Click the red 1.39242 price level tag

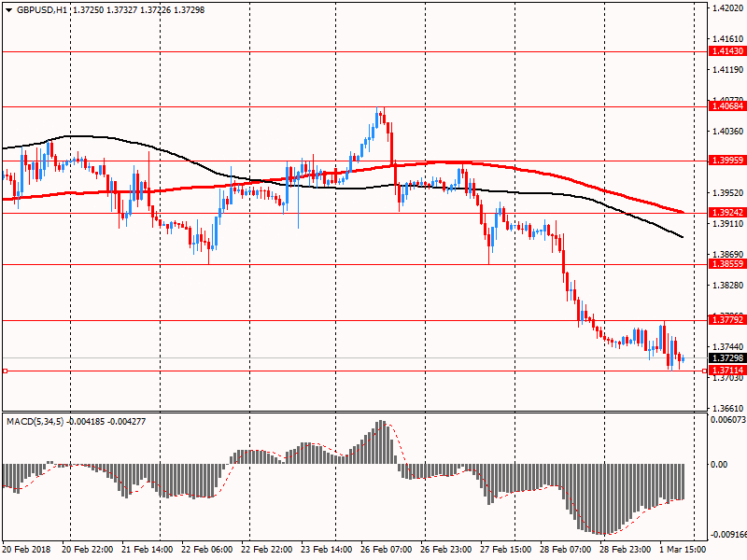tap(726, 213)
